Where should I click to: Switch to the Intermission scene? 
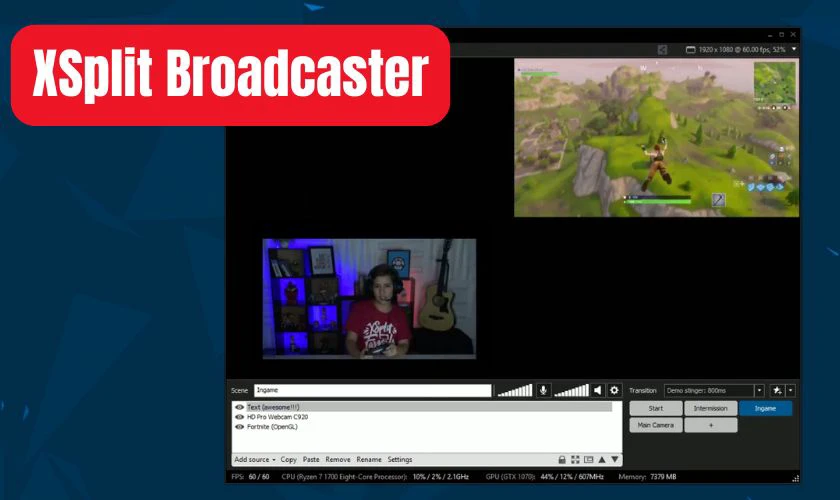(710, 408)
